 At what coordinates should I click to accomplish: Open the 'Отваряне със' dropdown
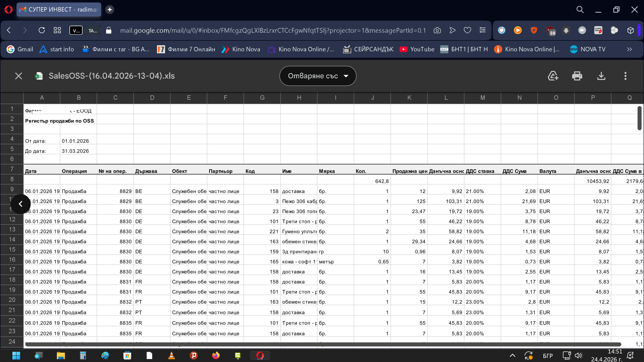click(318, 76)
